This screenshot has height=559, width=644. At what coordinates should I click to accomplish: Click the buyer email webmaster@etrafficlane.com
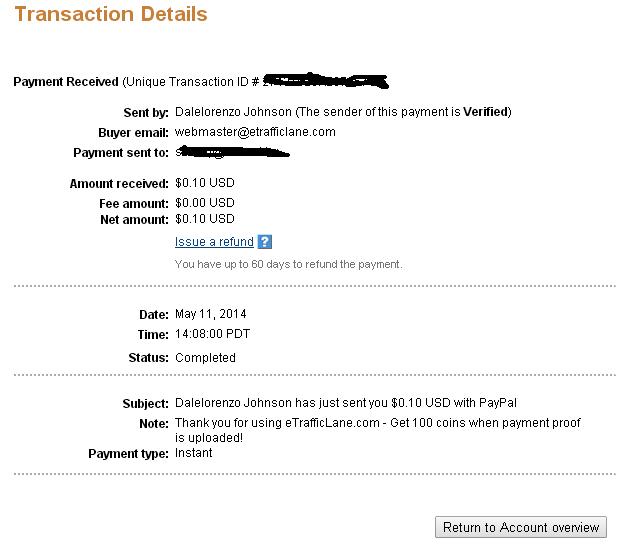click(x=255, y=132)
